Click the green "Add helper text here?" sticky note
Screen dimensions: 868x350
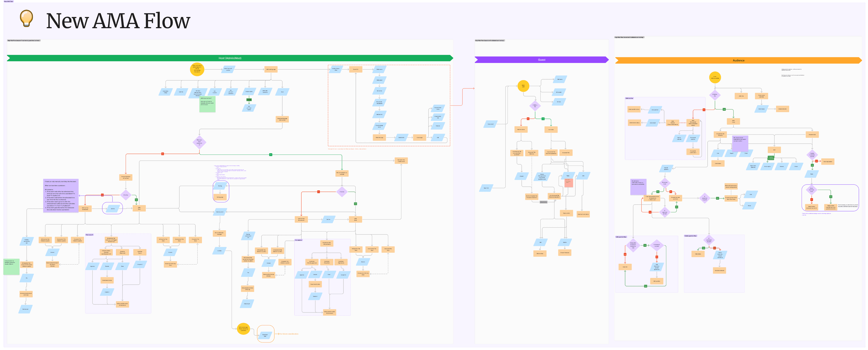click(x=207, y=105)
